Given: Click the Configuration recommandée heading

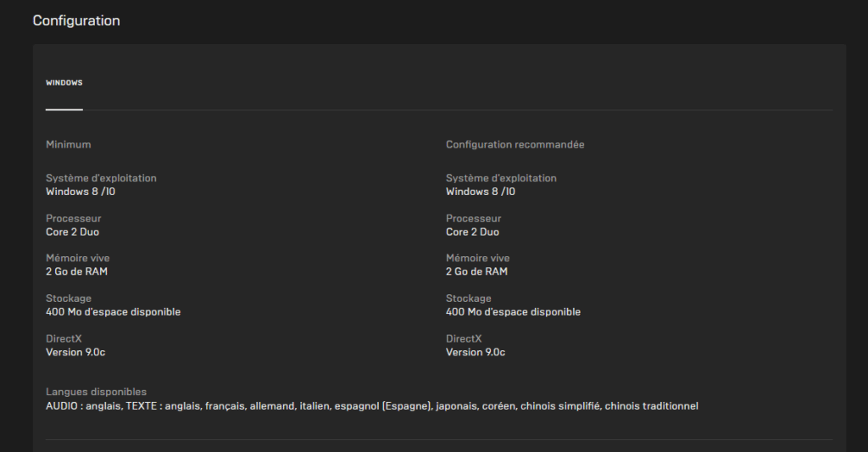Looking at the screenshot, I should [515, 144].
